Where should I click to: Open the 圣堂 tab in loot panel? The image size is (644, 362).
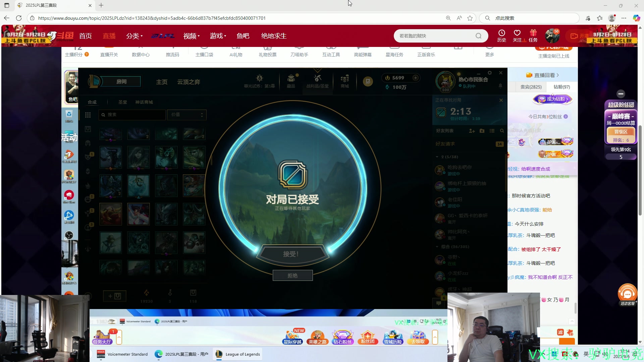pyautogui.click(x=122, y=102)
